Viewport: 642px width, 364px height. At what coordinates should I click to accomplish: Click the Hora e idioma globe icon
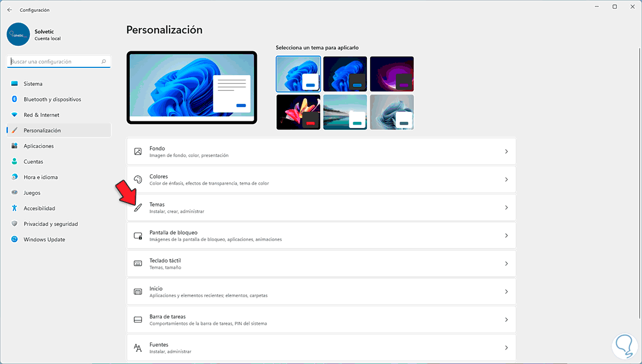pyautogui.click(x=14, y=177)
